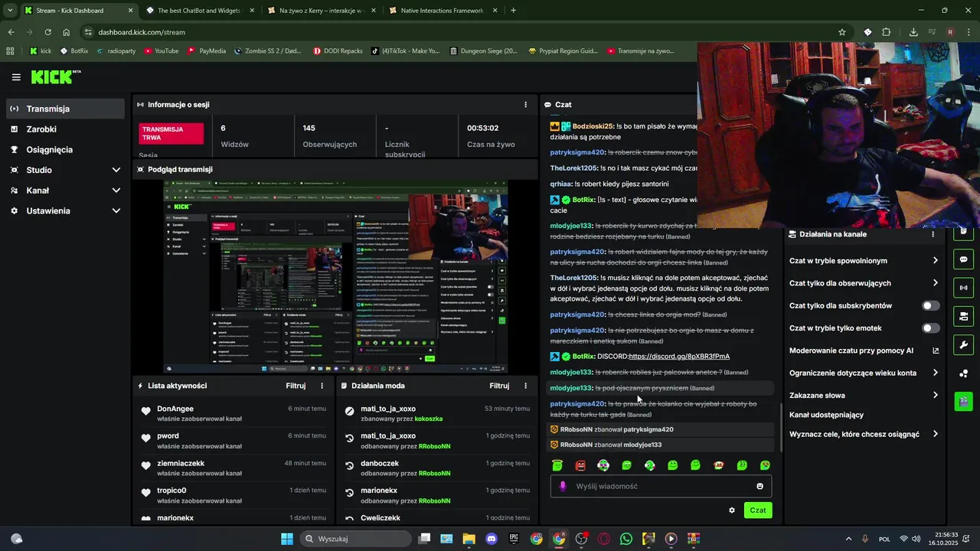The width and height of the screenshot is (980, 551).
Task: Open the emoji picker in message box
Action: [759, 486]
